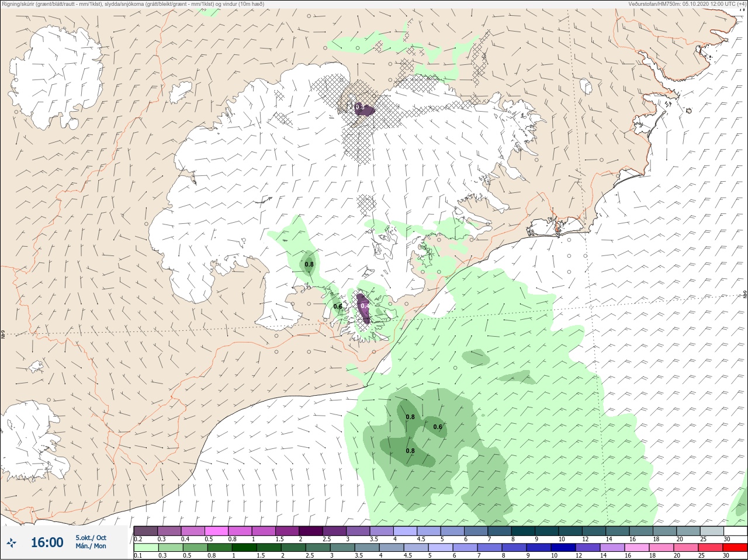Screen dimensions: 748x560
Task: Click the 3.5 label in the upper legend scale
Action: point(374,539)
